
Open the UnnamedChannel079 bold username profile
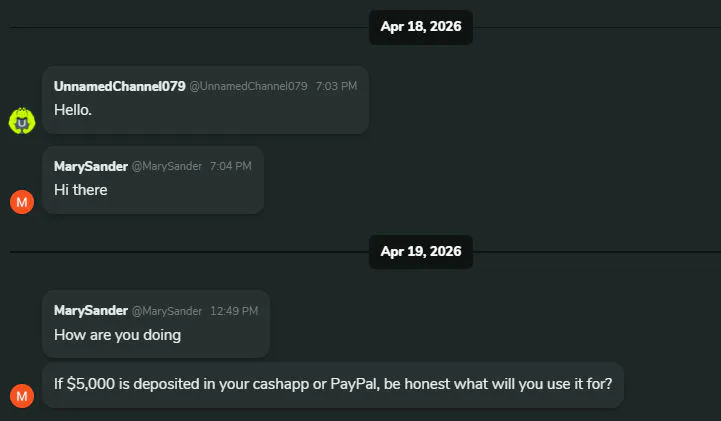[119, 86]
